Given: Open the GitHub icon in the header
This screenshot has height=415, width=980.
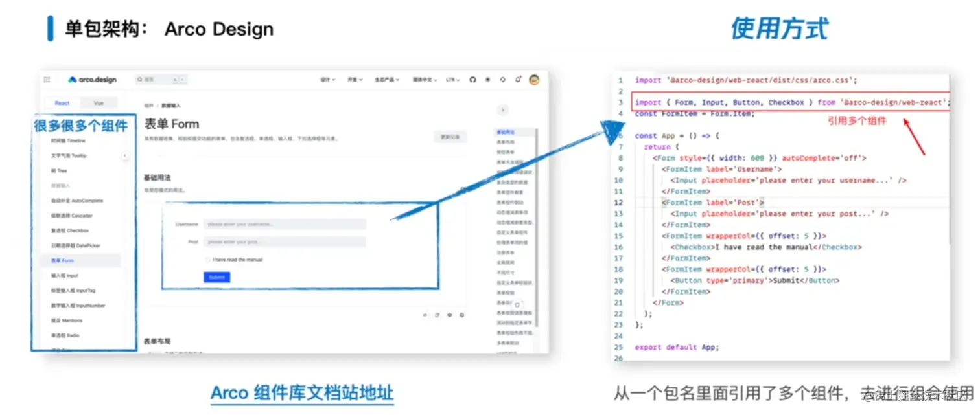Looking at the screenshot, I should (x=472, y=80).
